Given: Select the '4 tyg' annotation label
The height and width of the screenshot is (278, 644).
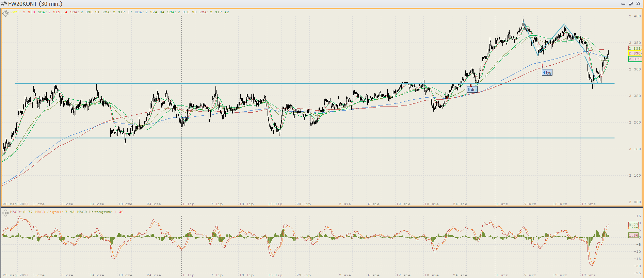Looking at the screenshot, I should point(547,72).
